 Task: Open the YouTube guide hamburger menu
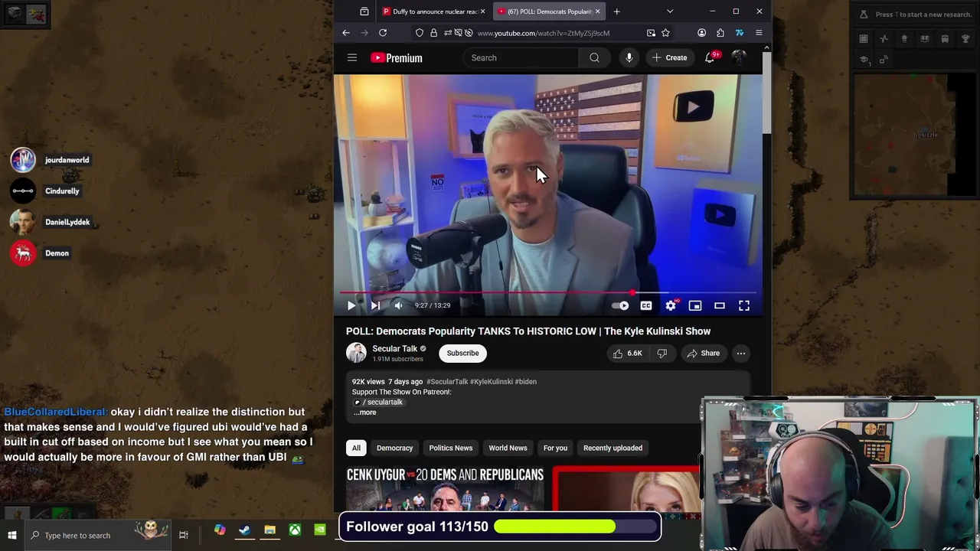(352, 57)
